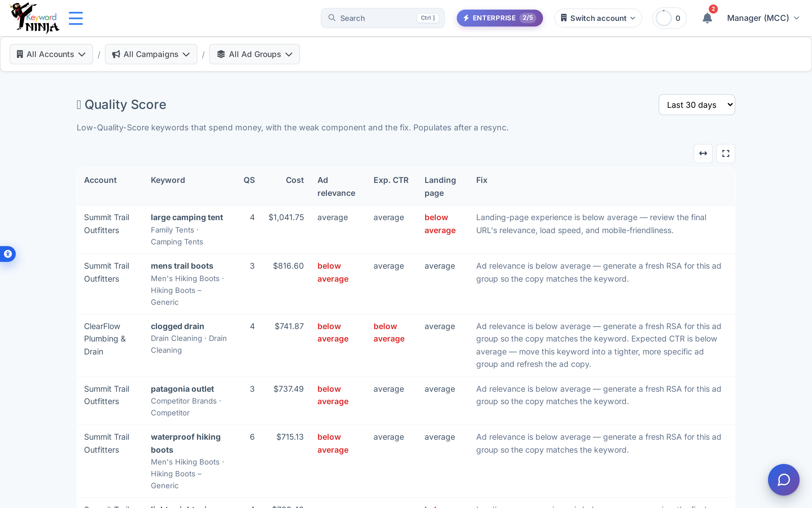Select the keyword waterproof hiking boots
This screenshot has height=508, width=812.
tap(186, 443)
